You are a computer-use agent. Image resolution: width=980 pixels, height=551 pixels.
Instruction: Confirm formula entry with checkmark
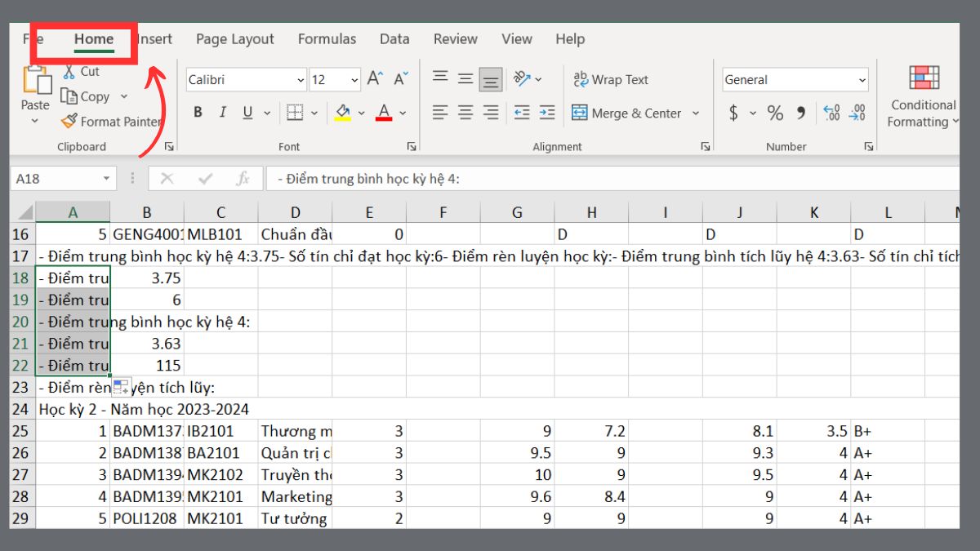(205, 178)
